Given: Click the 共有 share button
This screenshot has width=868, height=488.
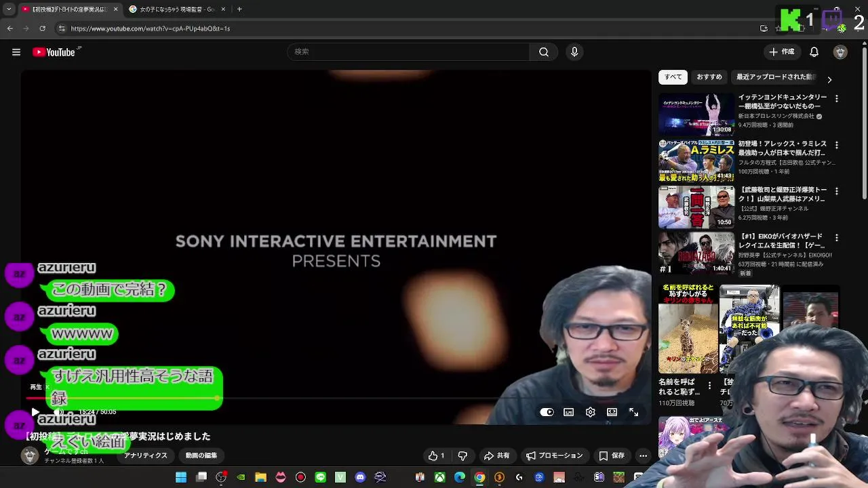Looking at the screenshot, I should 496,456.
